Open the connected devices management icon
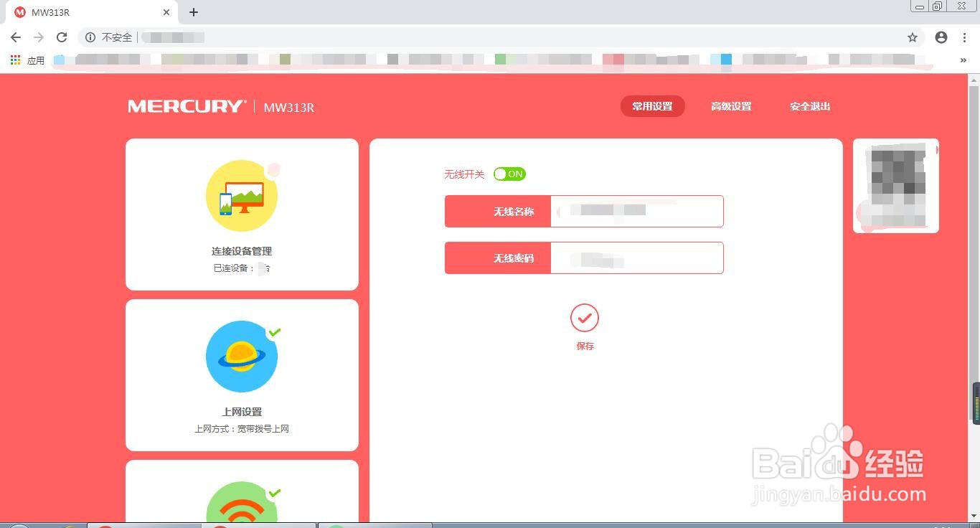The height and width of the screenshot is (528, 980). pos(242,196)
